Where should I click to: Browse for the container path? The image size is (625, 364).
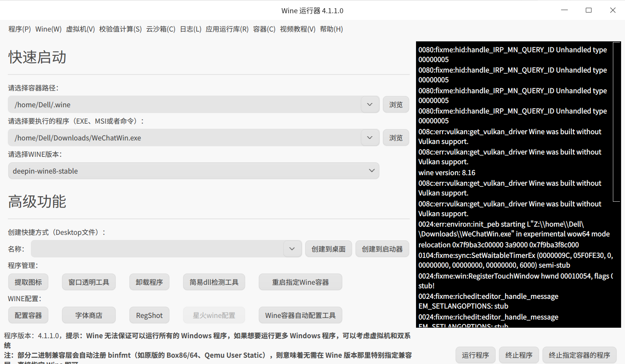396,105
